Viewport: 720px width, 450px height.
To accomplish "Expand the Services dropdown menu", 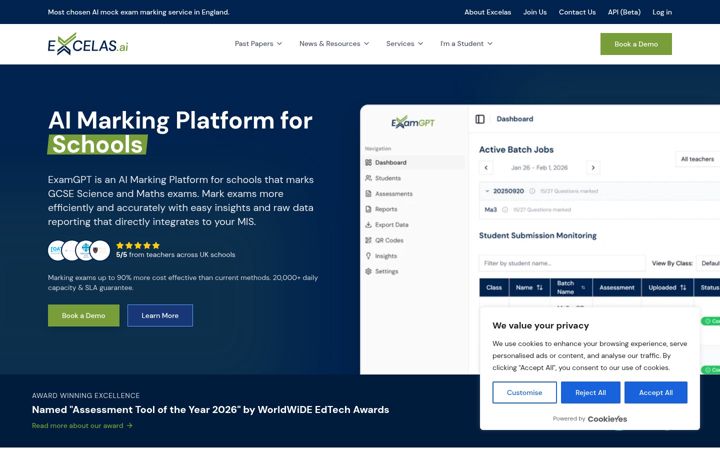I will coord(405,44).
